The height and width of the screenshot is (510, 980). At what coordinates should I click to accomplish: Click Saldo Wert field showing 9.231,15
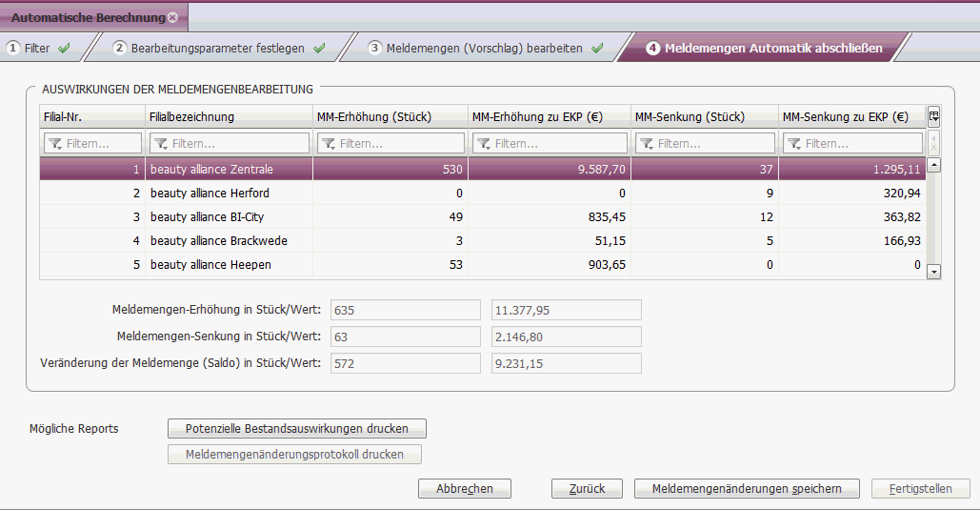567,363
